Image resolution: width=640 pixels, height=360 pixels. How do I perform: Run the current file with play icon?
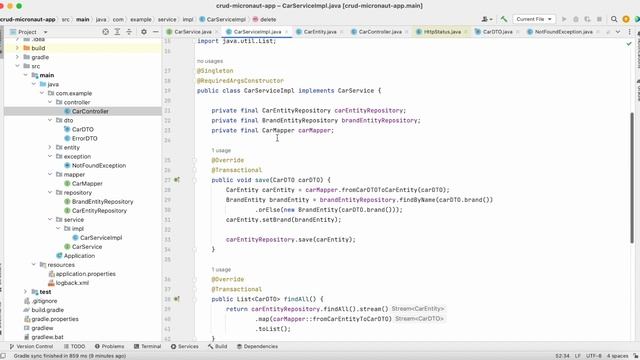coord(564,19)
